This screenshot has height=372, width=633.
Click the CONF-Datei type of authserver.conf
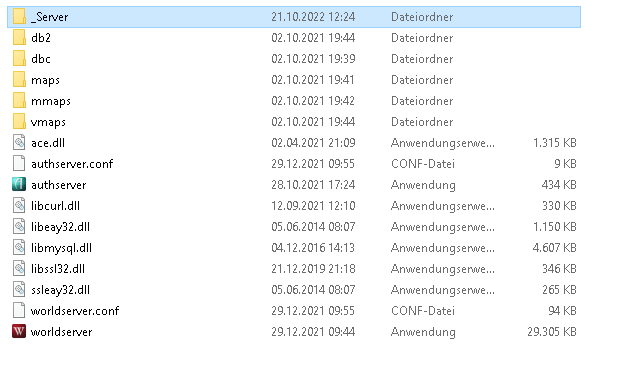click(423, 164)
